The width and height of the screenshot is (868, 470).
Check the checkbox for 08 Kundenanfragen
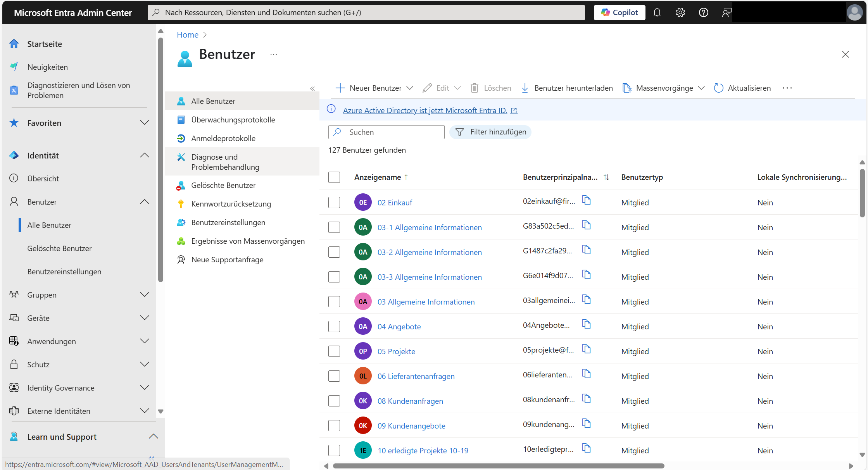pyautogui.click(x=334, y=401)
